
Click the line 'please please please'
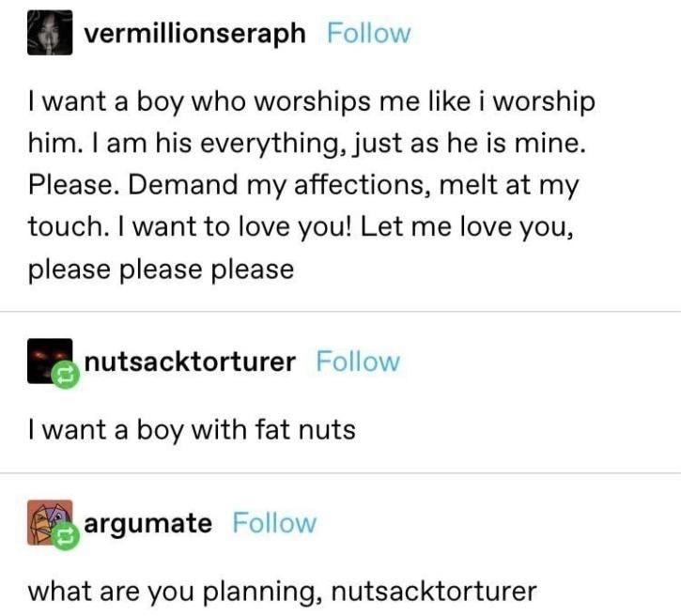[161, 269]
